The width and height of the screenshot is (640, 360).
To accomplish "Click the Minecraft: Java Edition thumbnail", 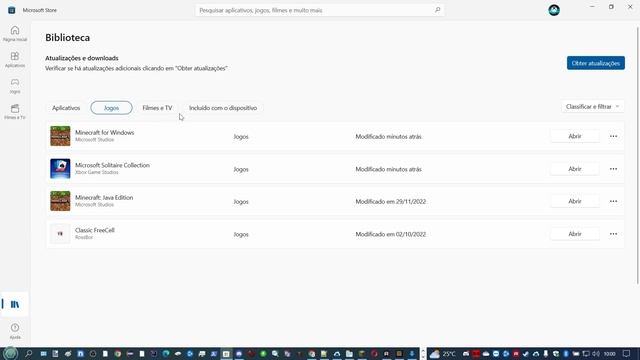I will coord(60,201).
